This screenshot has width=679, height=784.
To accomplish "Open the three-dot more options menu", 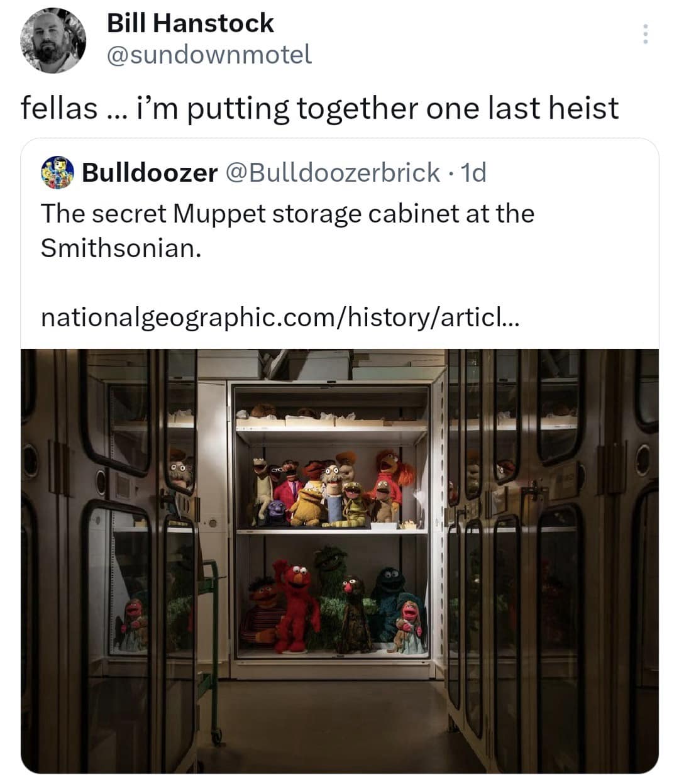I will point(644,34).
